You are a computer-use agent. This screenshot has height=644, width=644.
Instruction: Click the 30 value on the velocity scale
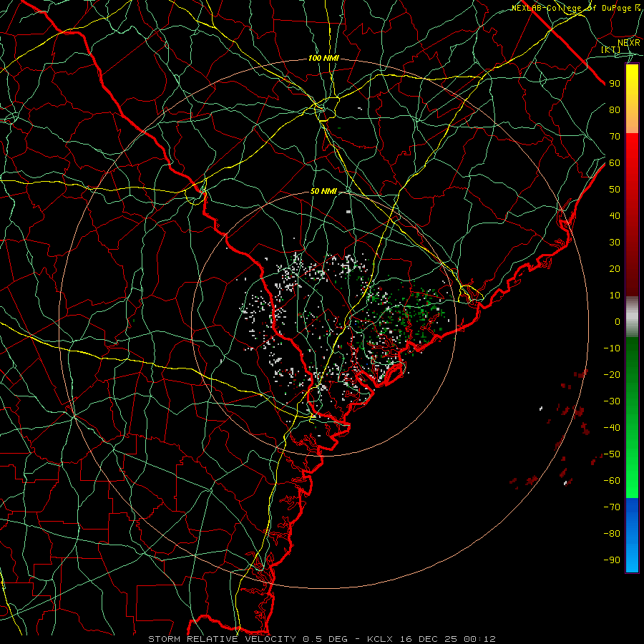click(x=615, y=243)
